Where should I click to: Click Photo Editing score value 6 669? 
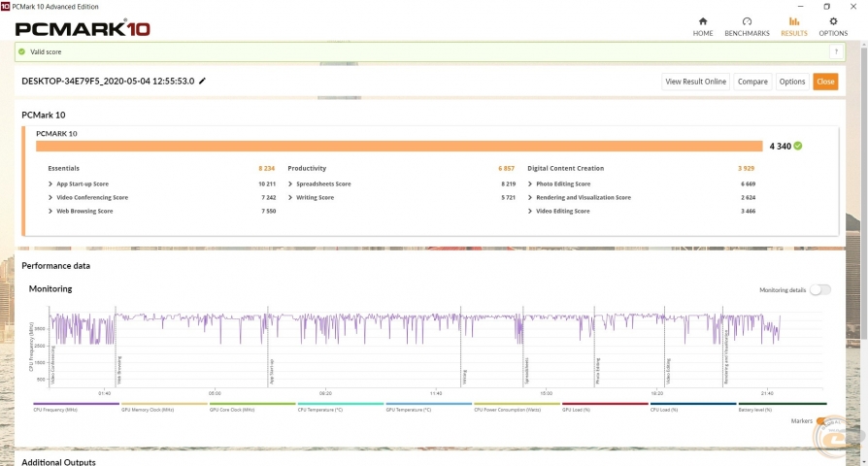(748, 183)
